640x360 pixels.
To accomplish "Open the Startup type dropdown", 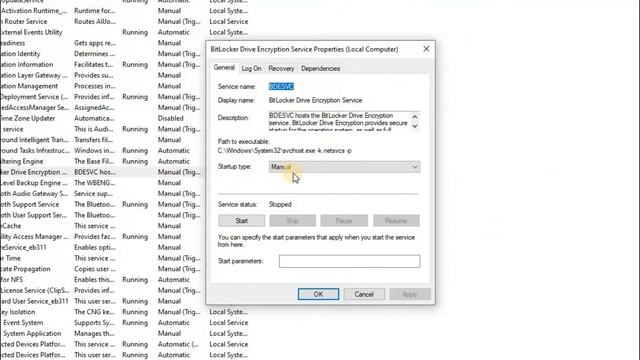I will [x=344, y=167].
